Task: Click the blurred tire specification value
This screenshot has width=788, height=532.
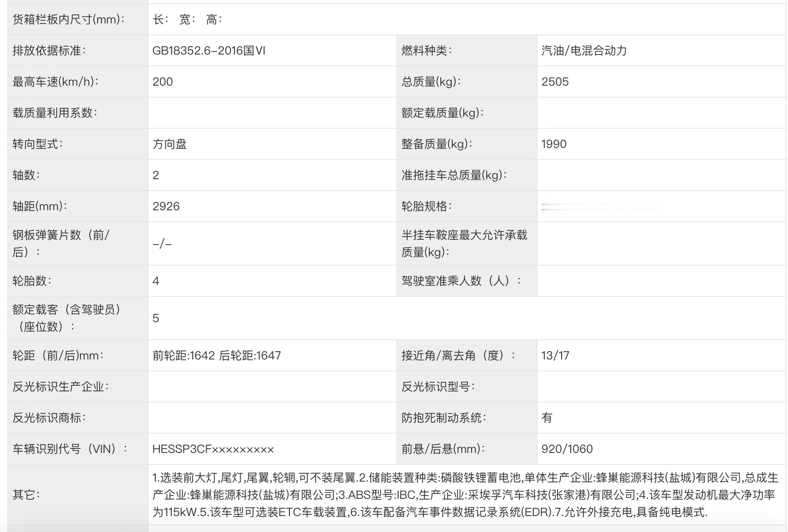Action: coord(603,207)
